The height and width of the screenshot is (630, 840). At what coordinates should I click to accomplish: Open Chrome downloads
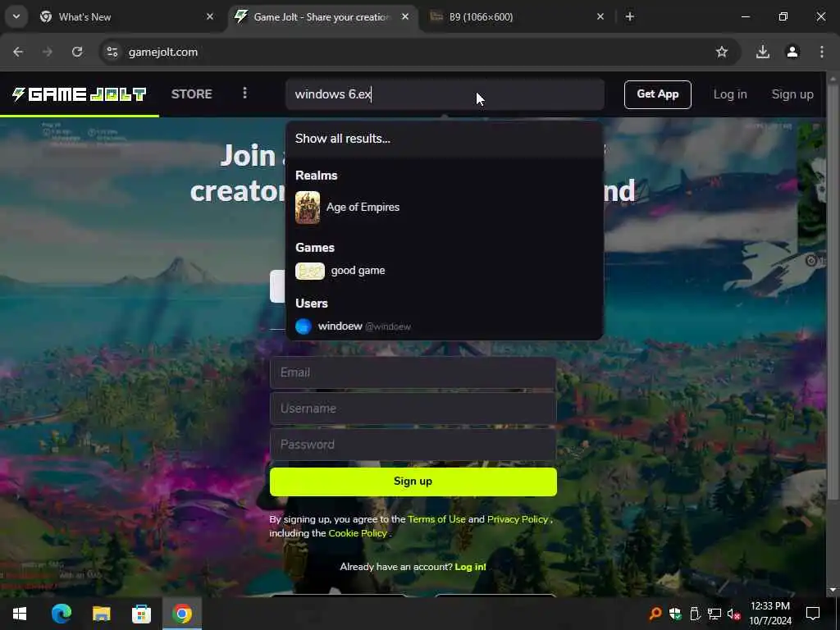point(763,52)
